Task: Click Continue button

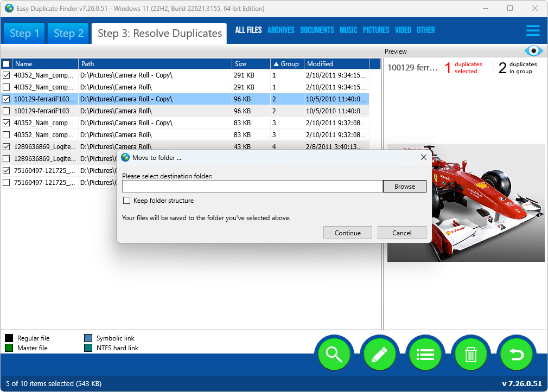Action: [348, 233]
